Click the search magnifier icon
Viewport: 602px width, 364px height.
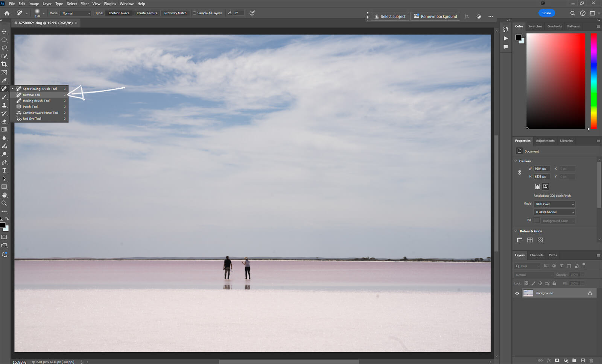(x=572, y=13)
